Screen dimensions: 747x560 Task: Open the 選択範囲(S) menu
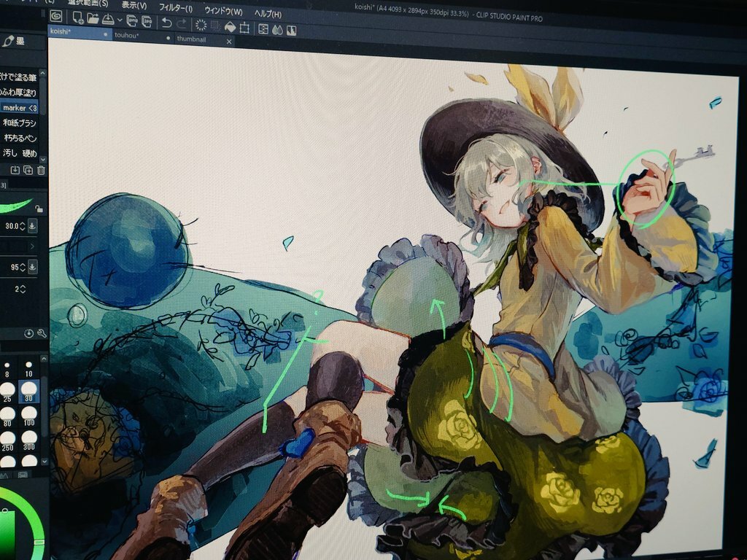[88, 3]
